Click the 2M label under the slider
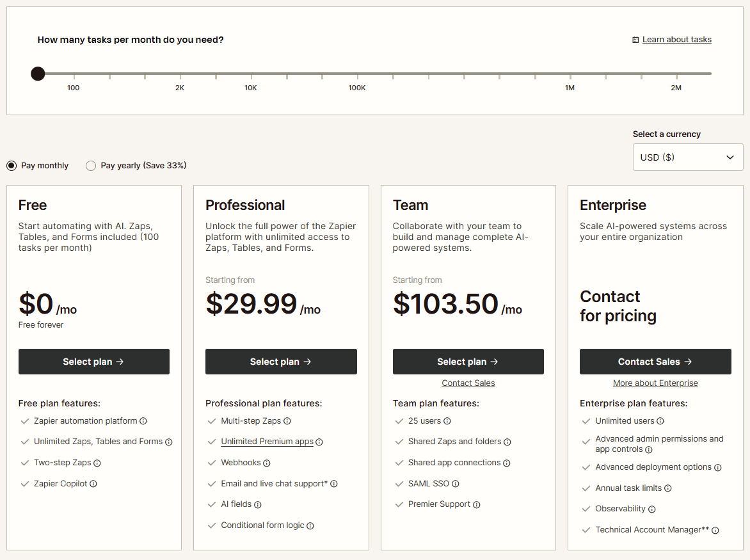The image size is (750, 560). [676, 88]
